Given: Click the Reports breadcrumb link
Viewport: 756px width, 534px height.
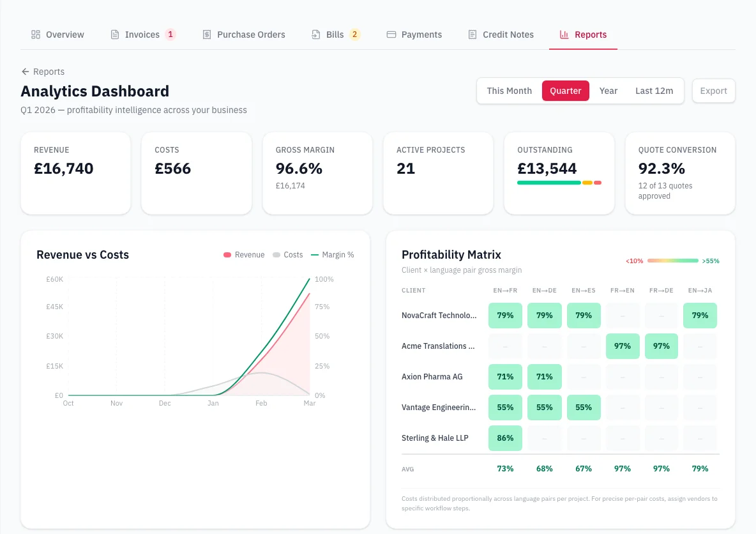Looking at the screenshot, I should pos(49,72).
